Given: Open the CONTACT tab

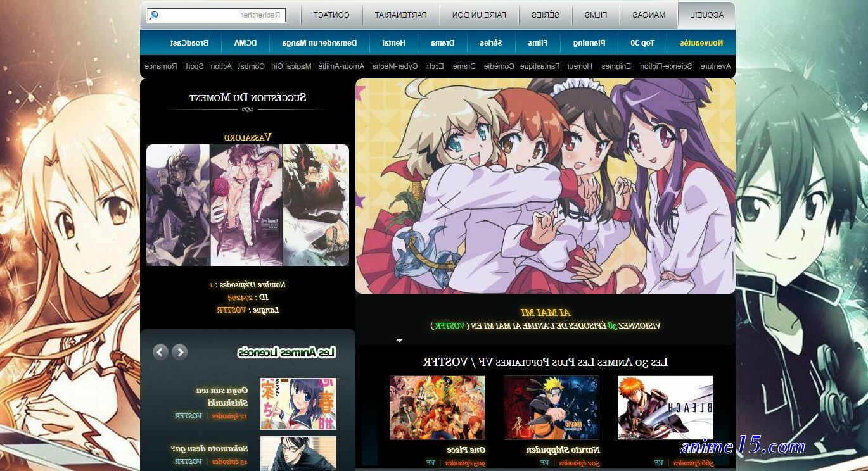Looking at the screenshot, I should (331, 15).
